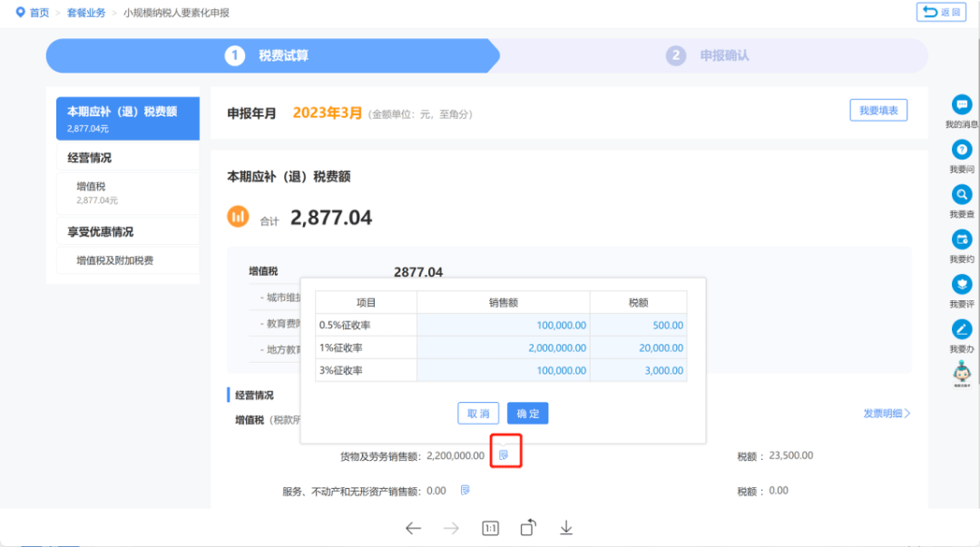This screenshot has height=547, width=980.
Task: Click the 我要问 question mark icon
Action: pos(961,150)
